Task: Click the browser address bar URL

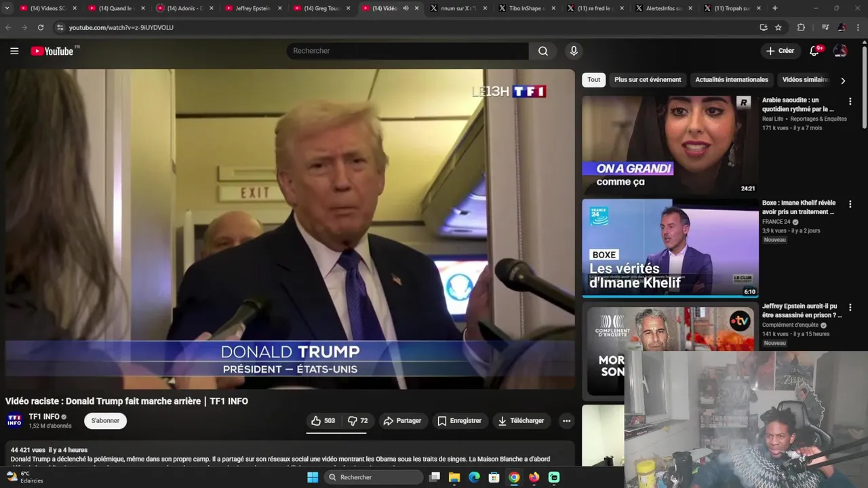Action: (121, 27)
